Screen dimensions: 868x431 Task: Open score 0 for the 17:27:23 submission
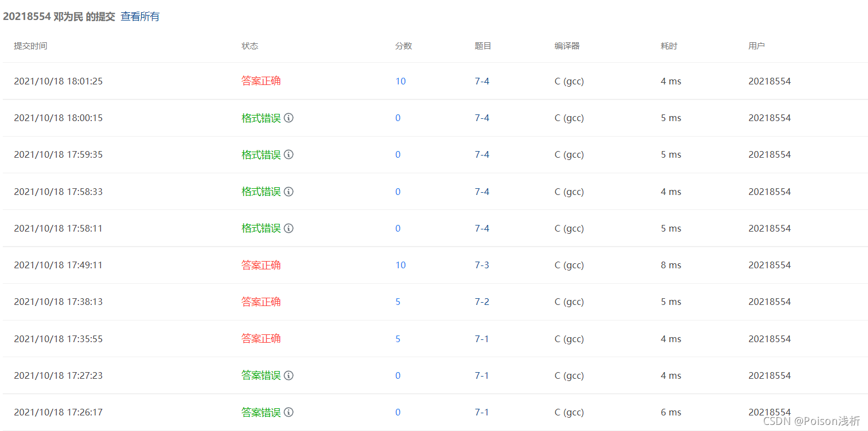(x=398, y=375)
